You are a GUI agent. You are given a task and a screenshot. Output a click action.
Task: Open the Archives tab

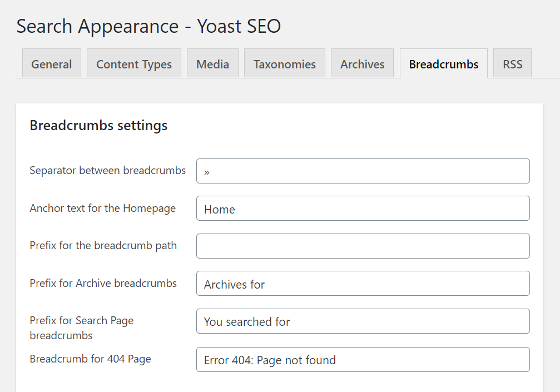click(x=362, y=64)
